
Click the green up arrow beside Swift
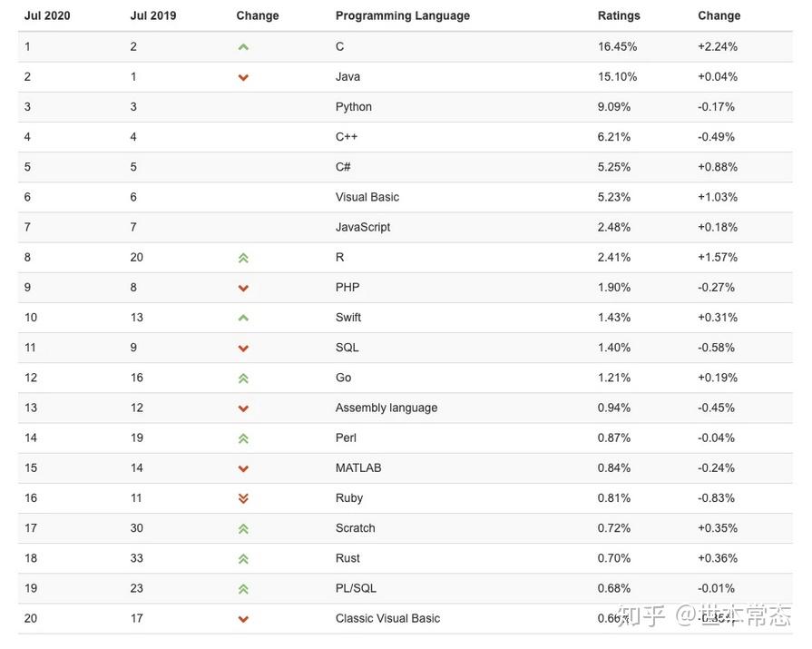[243, 318]
